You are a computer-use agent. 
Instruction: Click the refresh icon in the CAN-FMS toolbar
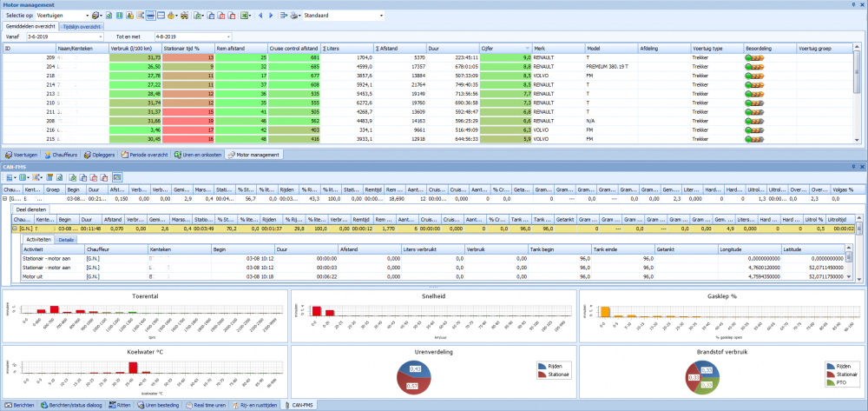pyautogui.click(x=60, y=177)
